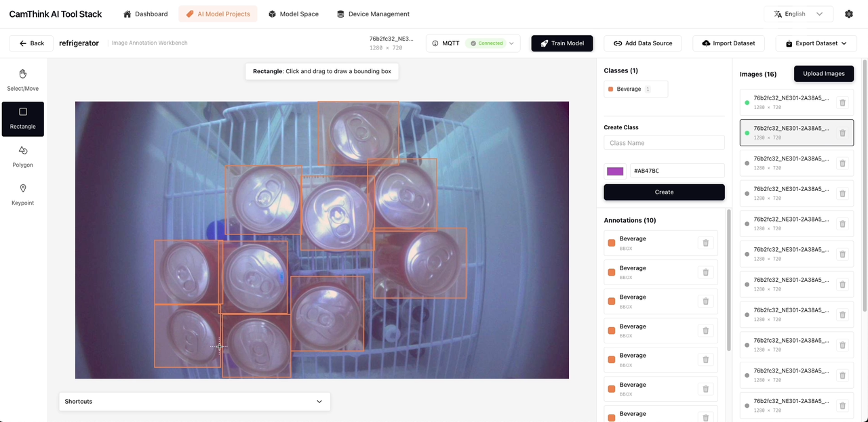The image size is (868, 422).
Task: Delete the first image in the list
Action: pos(842,103)
